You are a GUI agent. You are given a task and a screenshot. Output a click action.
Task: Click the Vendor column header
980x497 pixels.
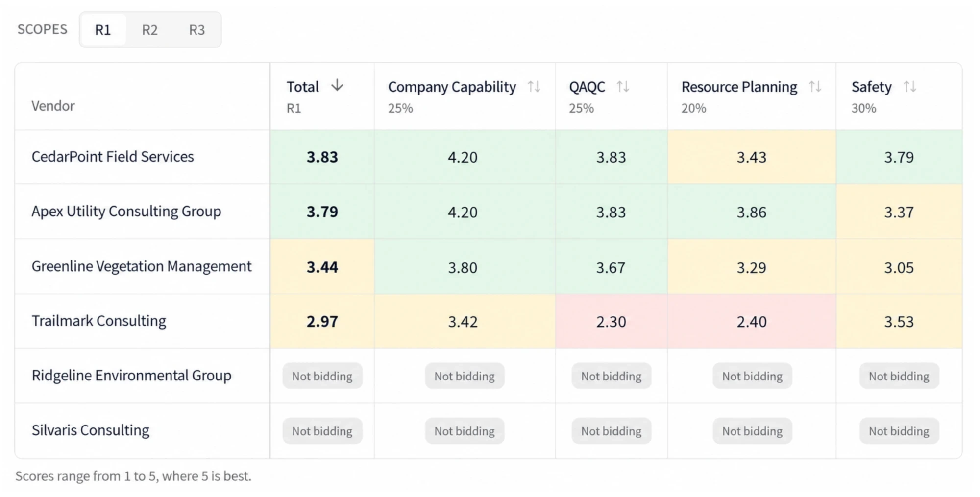click(53, 106)
